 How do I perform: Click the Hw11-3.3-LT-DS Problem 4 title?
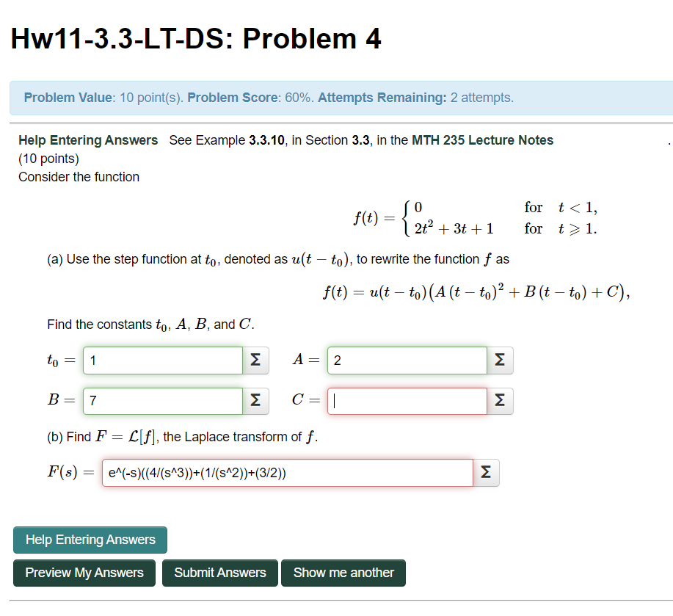click(195, 39)
